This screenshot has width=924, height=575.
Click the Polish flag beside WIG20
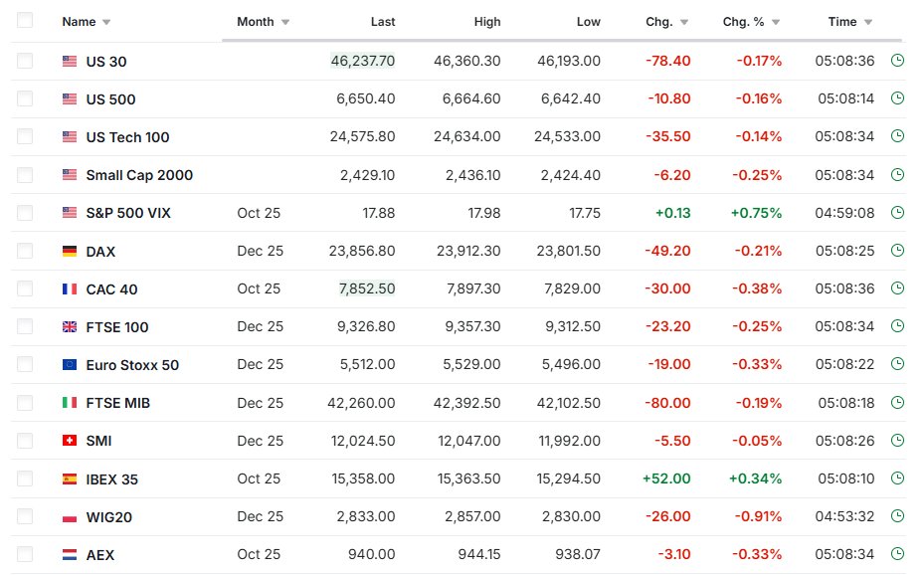pyautogui.click(x=70, y=517)
